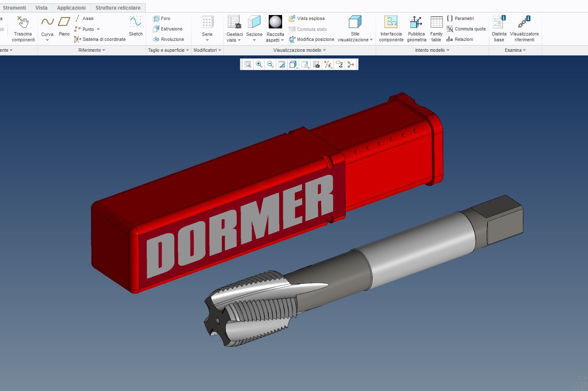Expand the Sezione dropdown arrow

pos(254,40)
